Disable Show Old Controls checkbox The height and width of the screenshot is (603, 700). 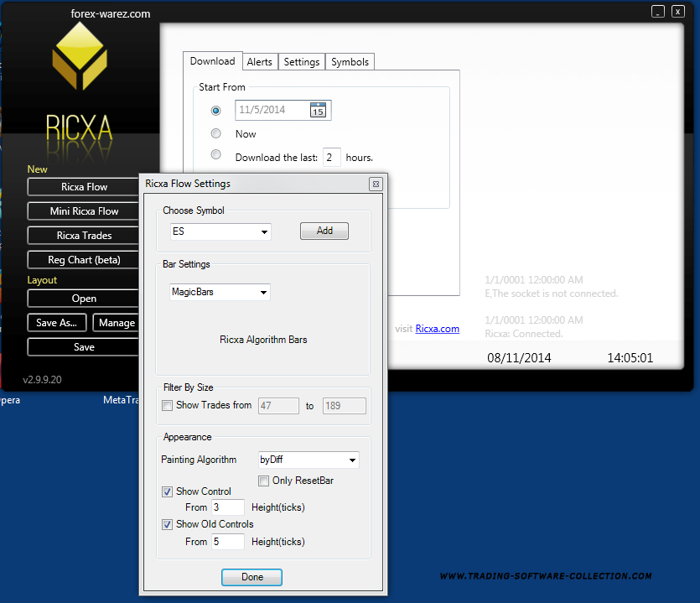[x=168, y=524]
